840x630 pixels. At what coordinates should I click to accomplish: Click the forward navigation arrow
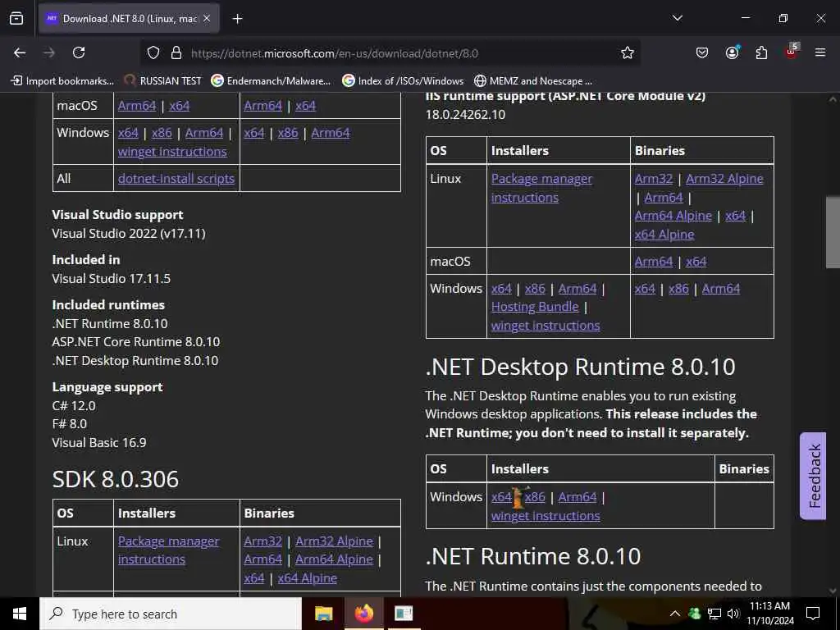[x=49, y=52]
